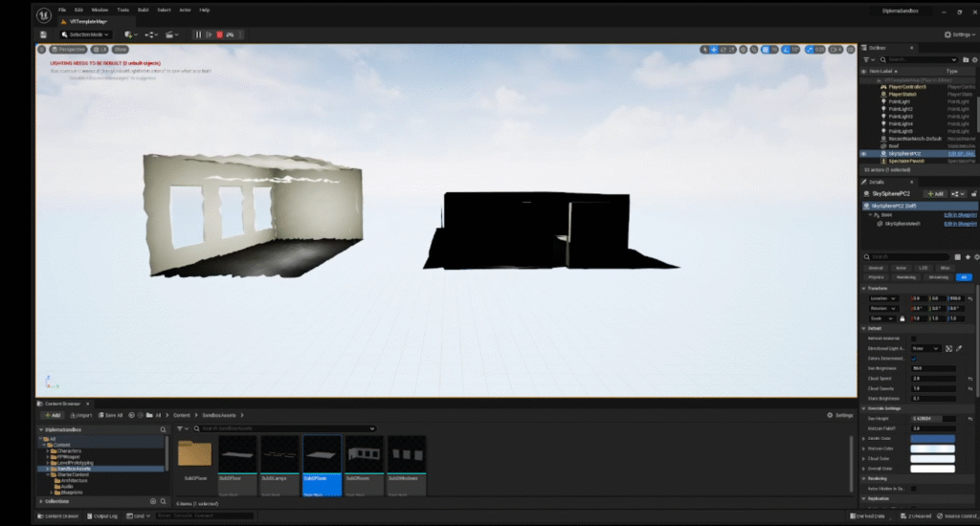
Task: Click the translate gizmo tool in viewport
Action: [x=714, y=49]
